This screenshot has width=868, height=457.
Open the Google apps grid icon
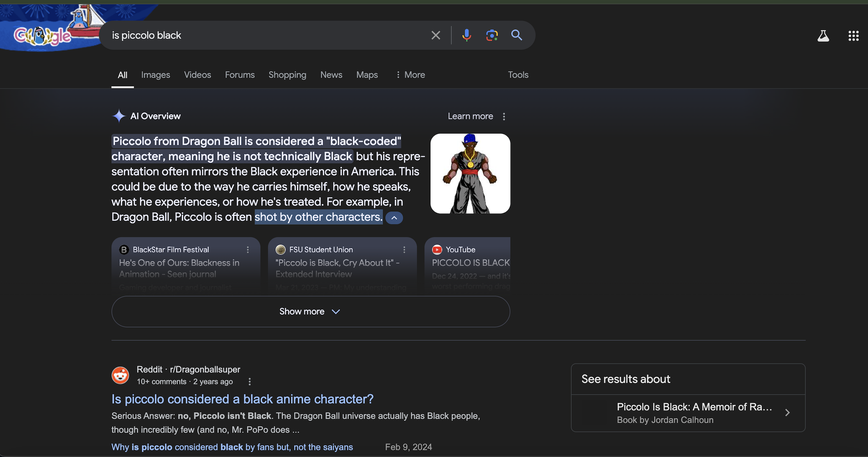[854, 36]
